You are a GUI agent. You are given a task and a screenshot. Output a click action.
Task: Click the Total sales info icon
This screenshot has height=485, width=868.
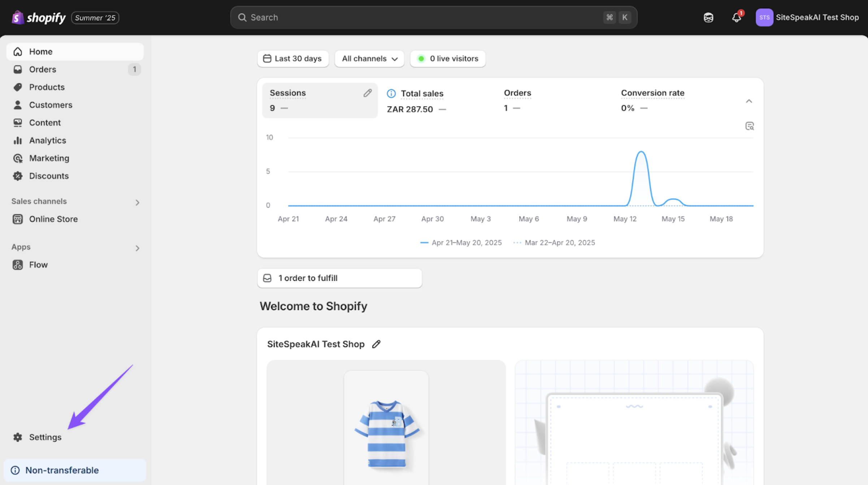coord(391,93)
